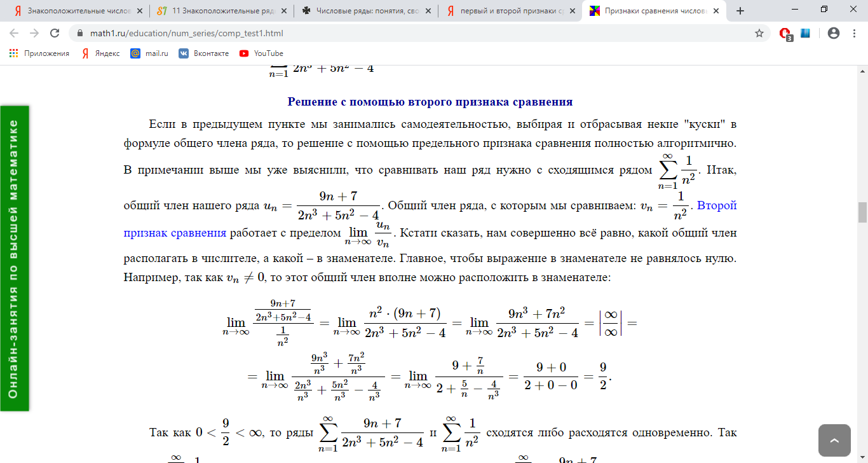Image resolution: width=868 pixels, height=463 pixels.
Task: Click the page vertical scrollbar thumb
Action: coord(862,212)
